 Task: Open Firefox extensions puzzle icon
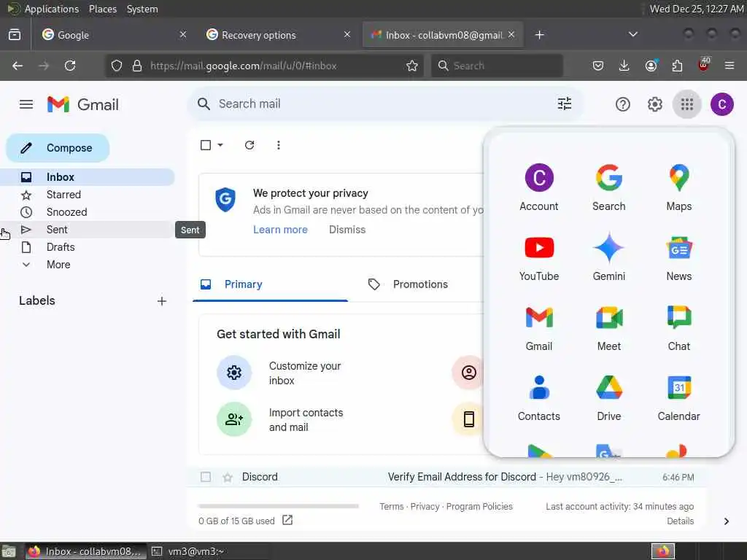tap(677, 66)
